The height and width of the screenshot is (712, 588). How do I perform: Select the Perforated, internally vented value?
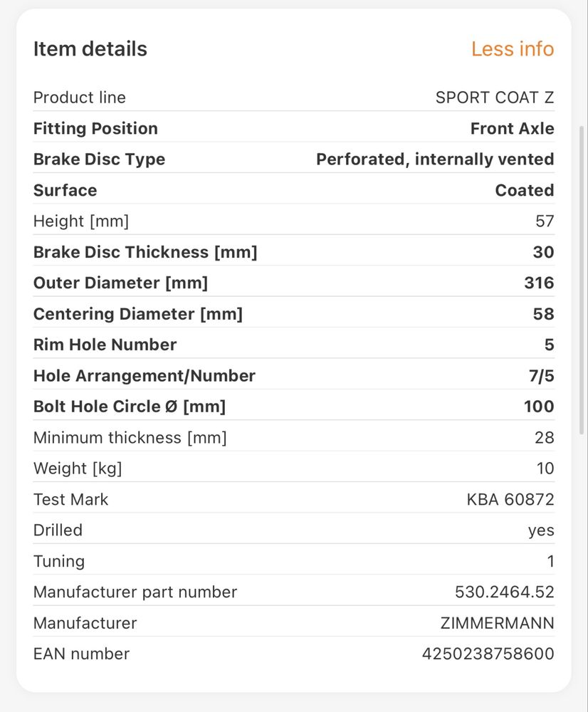pyautogui.click(x=435, y=159)
